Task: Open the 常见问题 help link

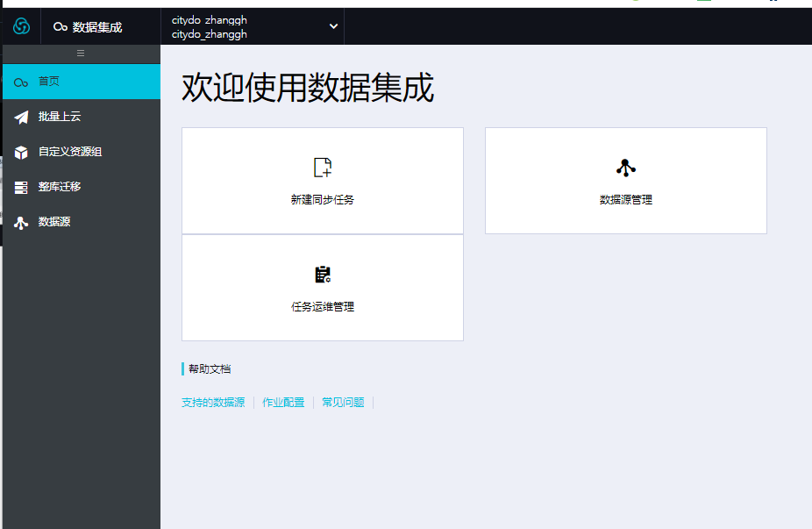Action: pyautogui.click(x=344, y=403)
